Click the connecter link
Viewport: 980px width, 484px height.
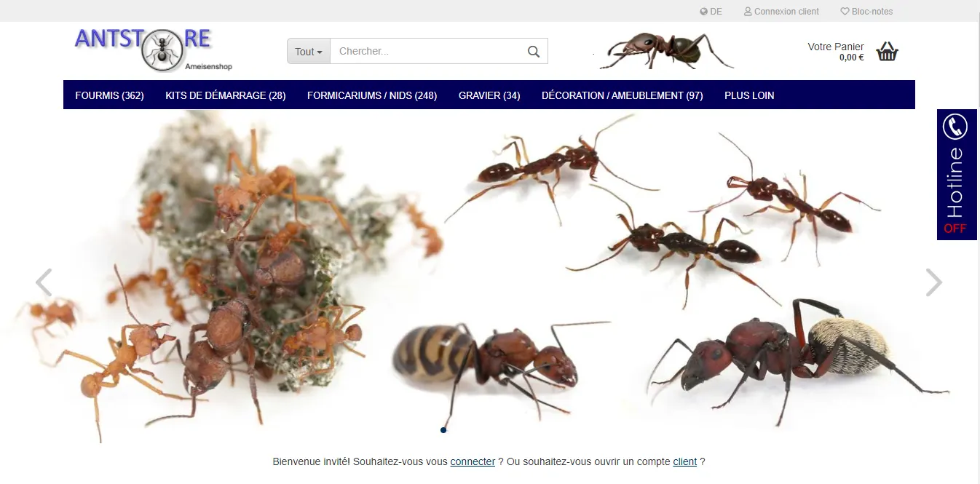point(473,461)
